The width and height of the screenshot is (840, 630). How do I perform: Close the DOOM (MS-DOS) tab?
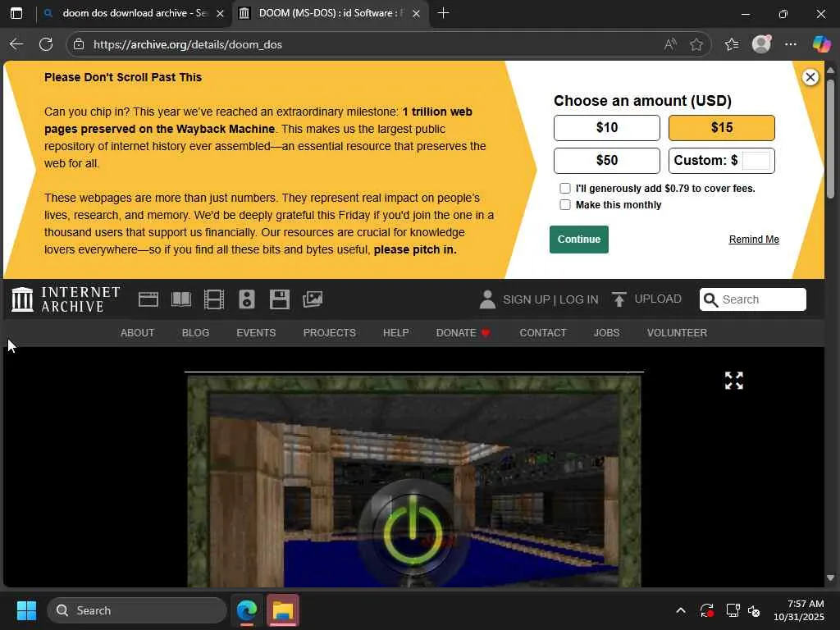pos(416,13)
